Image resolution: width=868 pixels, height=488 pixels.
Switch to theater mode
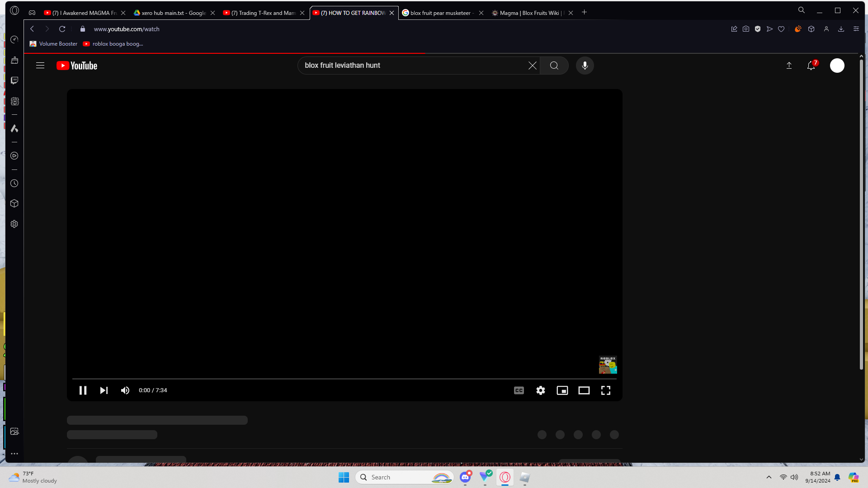click(584, 390)
